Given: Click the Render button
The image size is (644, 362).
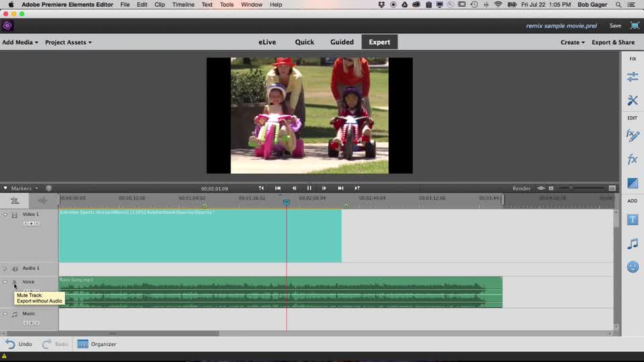Looking at the screenshot, I should coord(521,189).
